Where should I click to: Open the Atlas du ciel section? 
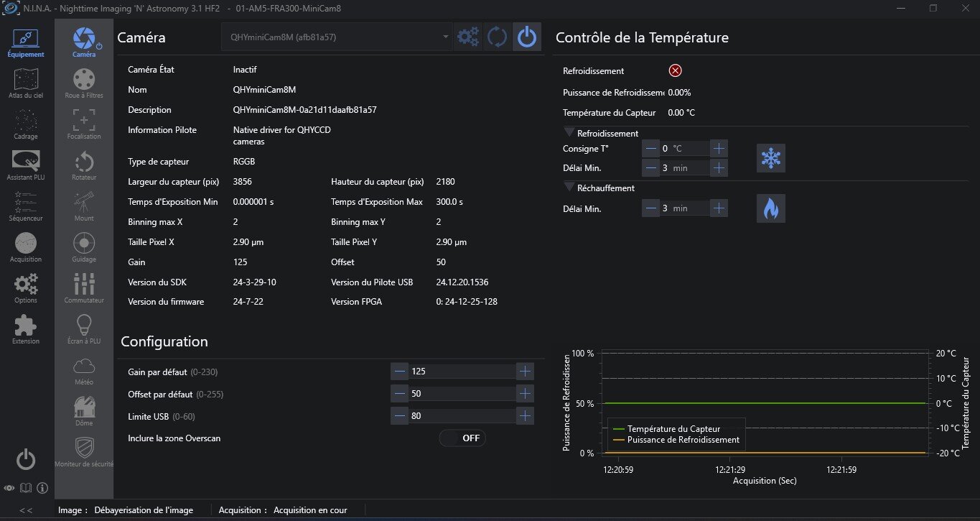coord(26,83)
